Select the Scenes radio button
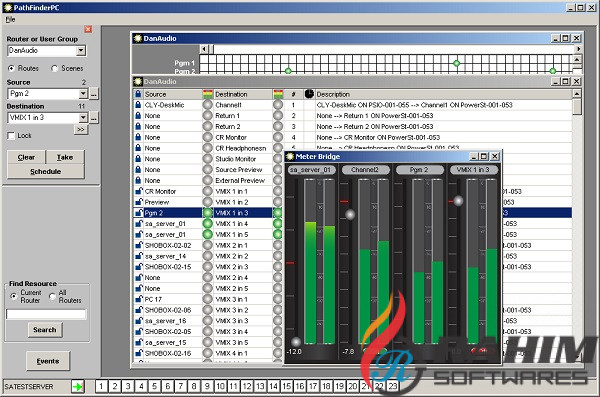 point(54,68)
